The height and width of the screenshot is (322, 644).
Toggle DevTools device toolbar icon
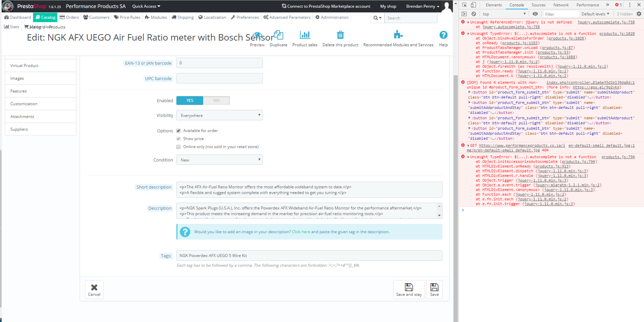473,5
